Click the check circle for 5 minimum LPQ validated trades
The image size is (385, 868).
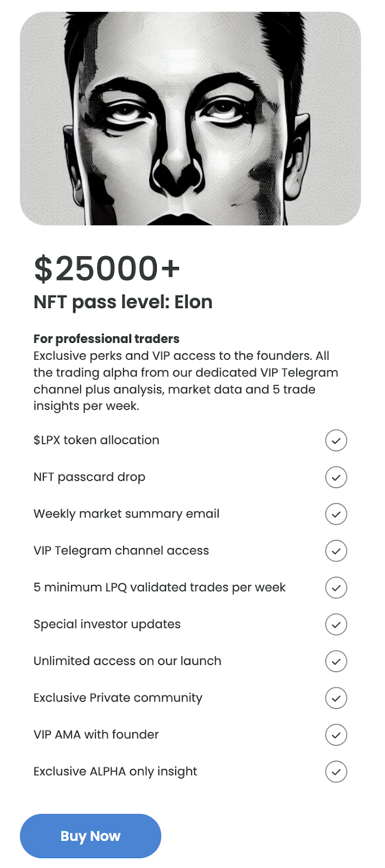336,588
